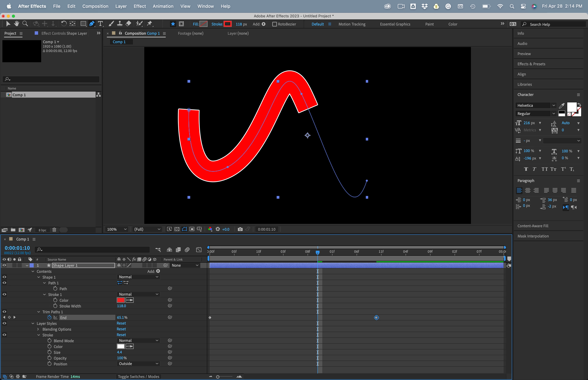
Task: Hide Shape Layer 1 with eye toggle
Action: click(x=4, y=265)
